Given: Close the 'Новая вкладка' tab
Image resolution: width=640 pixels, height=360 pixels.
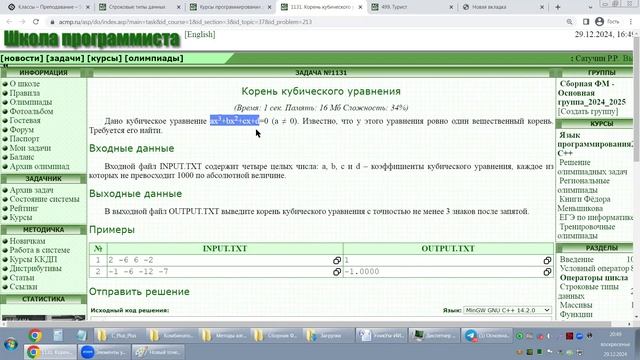Looking at the screenshot, I should coord(542,7).
